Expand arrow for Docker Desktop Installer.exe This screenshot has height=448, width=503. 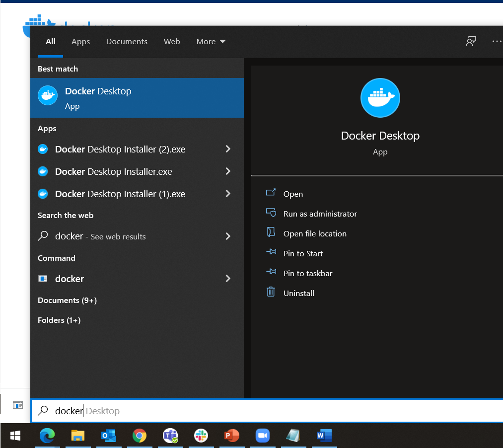coord(228,171)
